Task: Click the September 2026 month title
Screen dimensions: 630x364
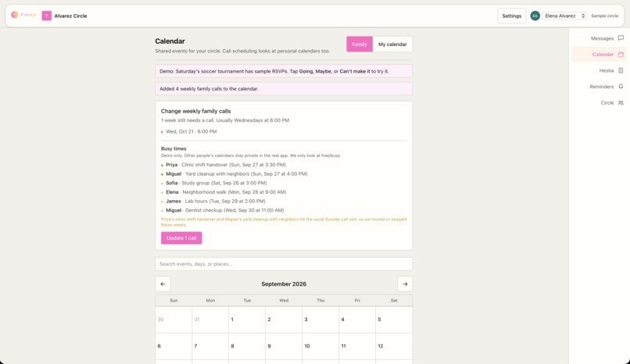Action: tap(284, 284)
